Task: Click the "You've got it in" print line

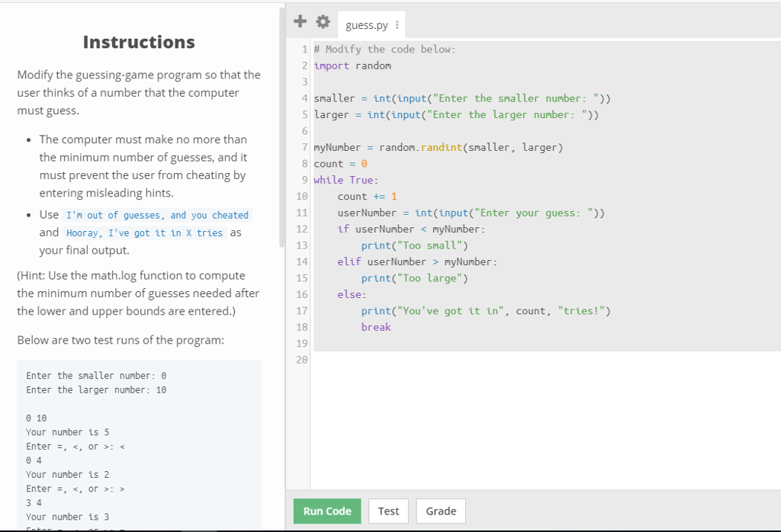Action: pos(486,311)
